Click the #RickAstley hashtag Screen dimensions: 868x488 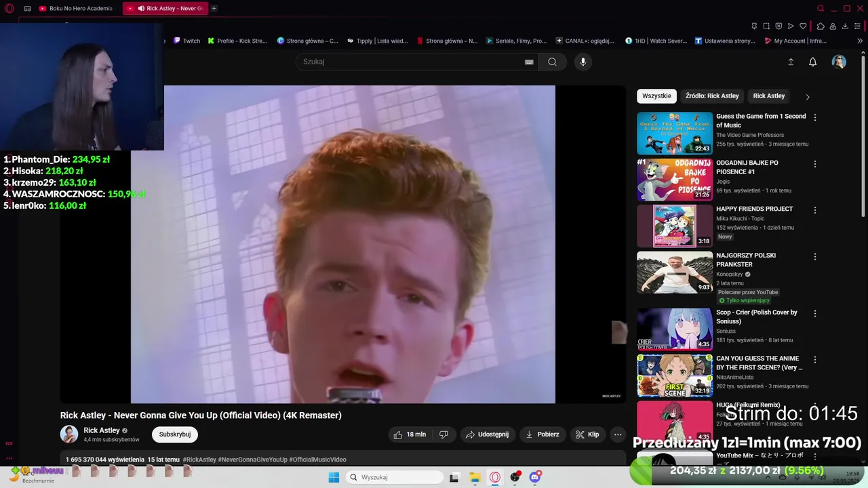point(199,460)
